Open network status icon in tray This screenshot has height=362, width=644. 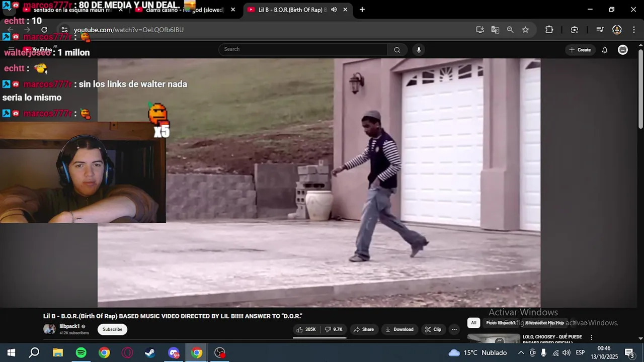point(555,352)
